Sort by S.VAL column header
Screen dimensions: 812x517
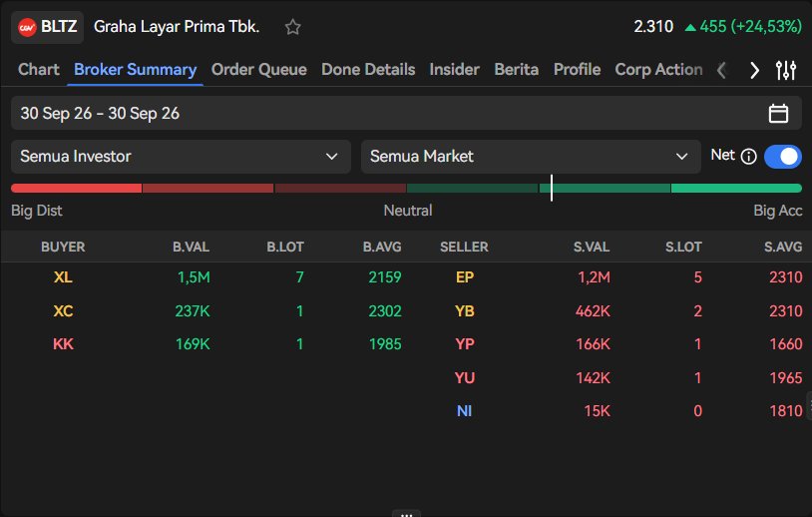592,248
